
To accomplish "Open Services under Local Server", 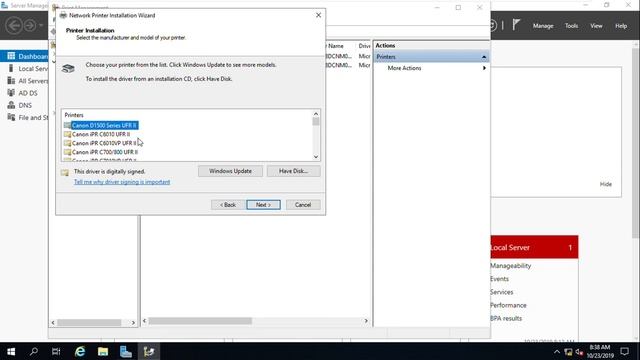I will (x=501, y=292).
